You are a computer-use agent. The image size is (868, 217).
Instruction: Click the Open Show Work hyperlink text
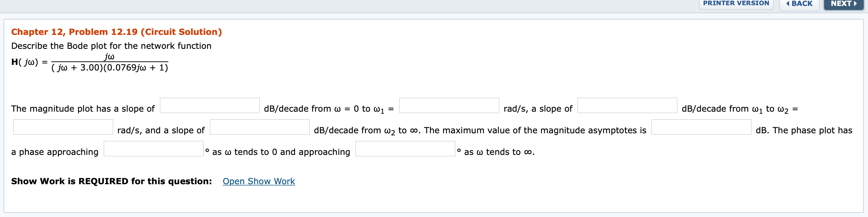pos(258,181)
